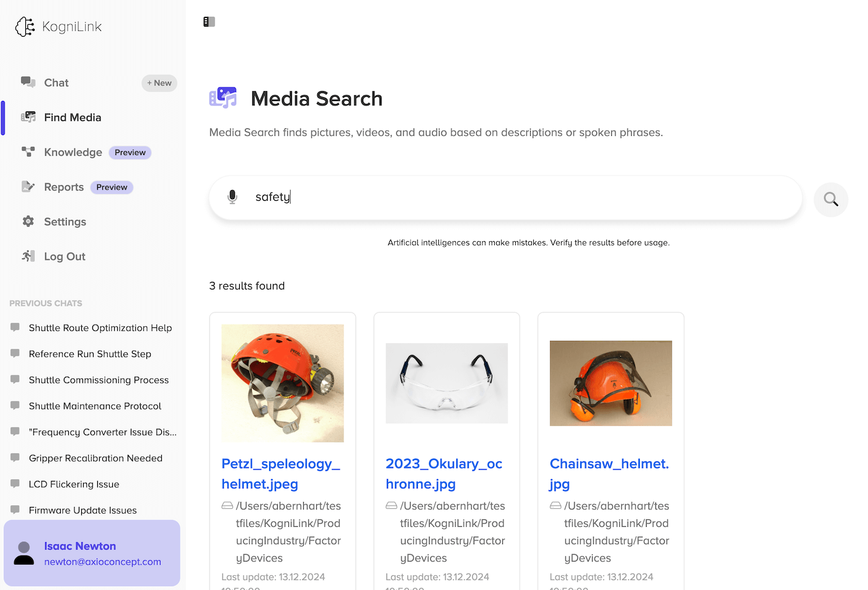Open the chainsaw helmet thumbnail
Image resolution: width=868 pixels, height=590 pixels.
click(x=611, y=383)
